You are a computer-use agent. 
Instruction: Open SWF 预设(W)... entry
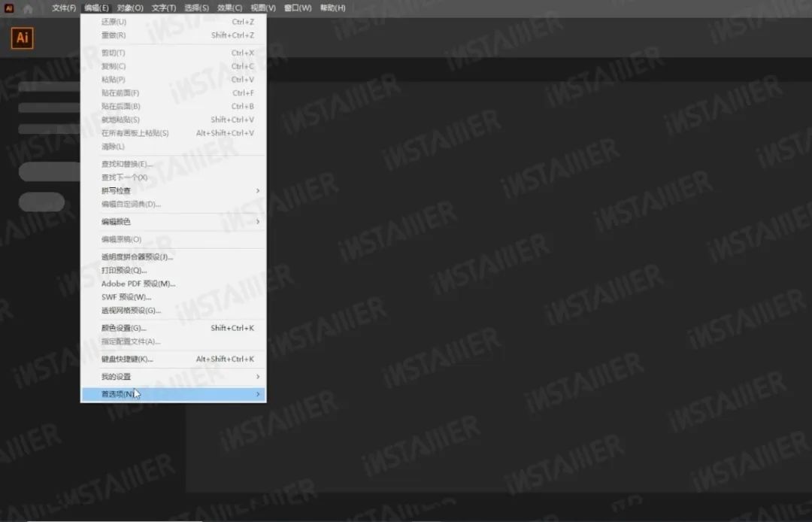[x=174, y=297]
